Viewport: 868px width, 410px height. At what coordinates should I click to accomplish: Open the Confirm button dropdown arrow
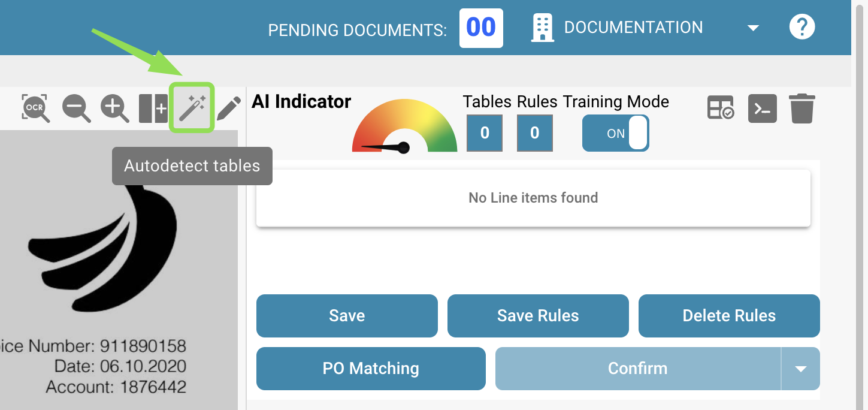pyautogui.click(x=801, y=369)
